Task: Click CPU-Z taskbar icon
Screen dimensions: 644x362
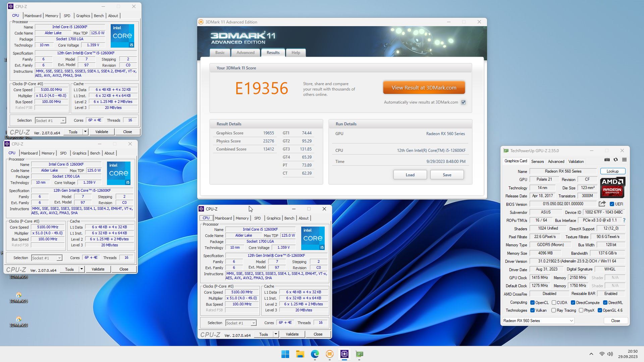Action: (x=344, y=354)
